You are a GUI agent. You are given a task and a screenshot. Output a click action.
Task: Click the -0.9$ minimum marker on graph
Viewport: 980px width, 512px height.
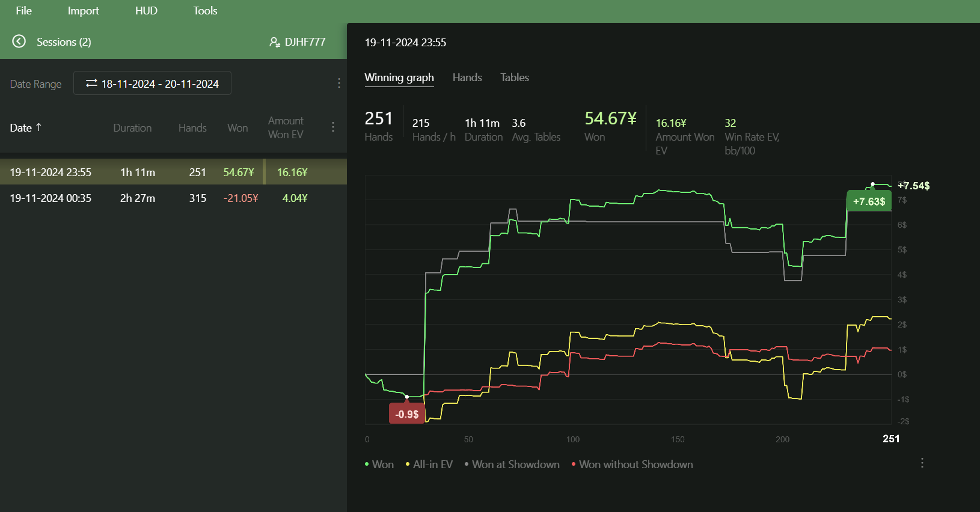click(407, 414)
